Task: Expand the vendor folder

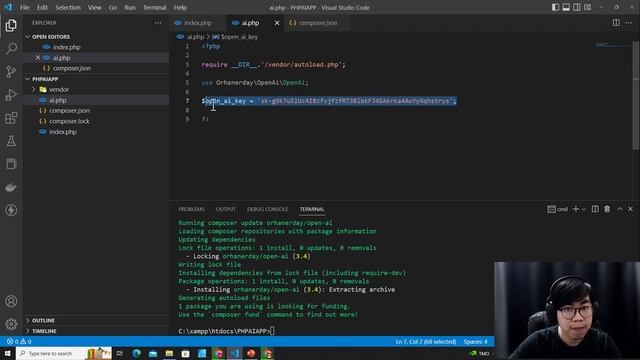Action: (x=59, y=89)
